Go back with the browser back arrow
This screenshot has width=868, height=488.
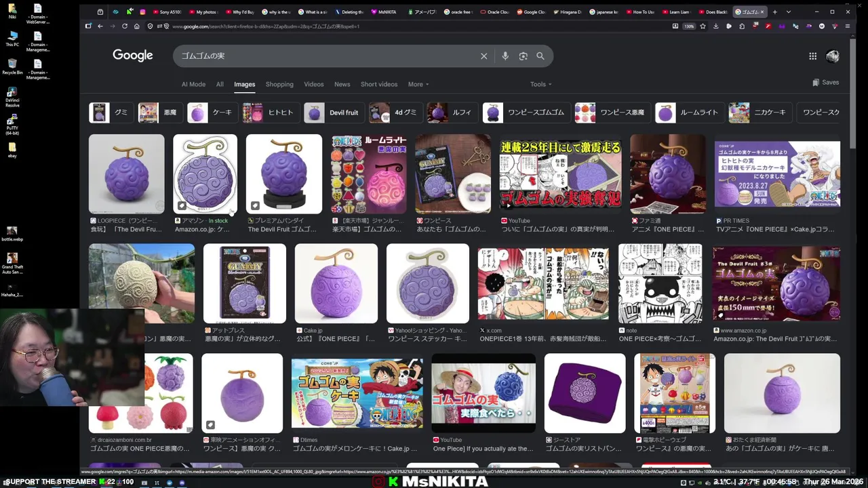[100, 26]
